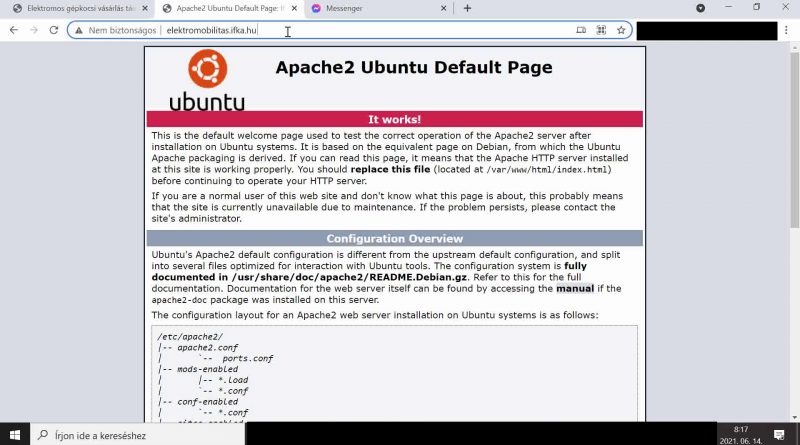This screenshot has height=445, width=800.
Task: Click the forward navigation arrow
Action: (x=34, y=30)
